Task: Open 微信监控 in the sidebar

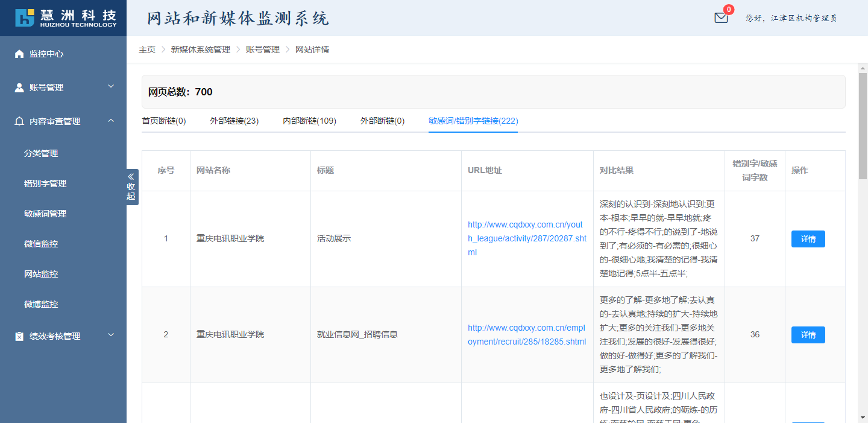Action: [x=41, y=244]
